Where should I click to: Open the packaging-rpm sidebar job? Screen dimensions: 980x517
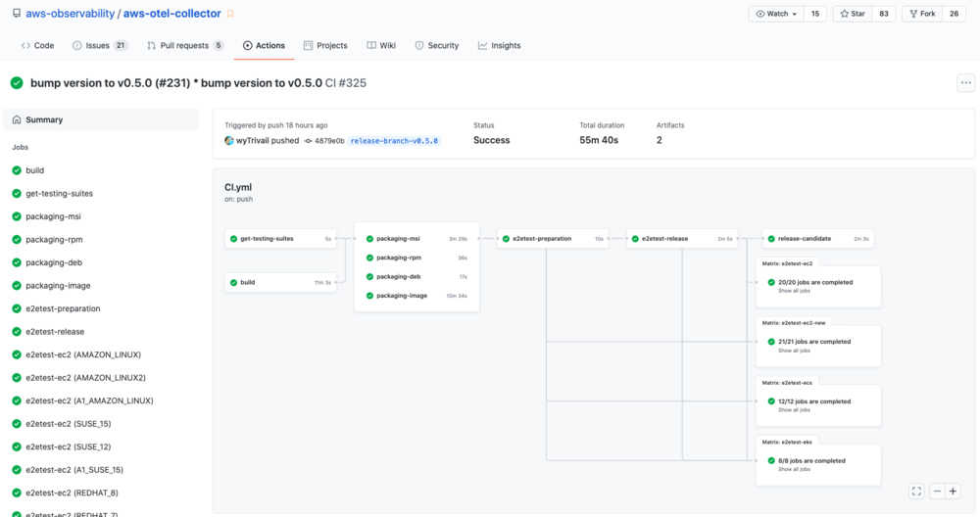tap(54, 240)
